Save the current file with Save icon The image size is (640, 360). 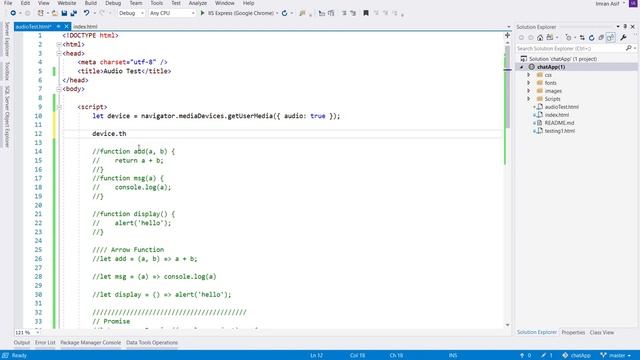pos(64,13)
